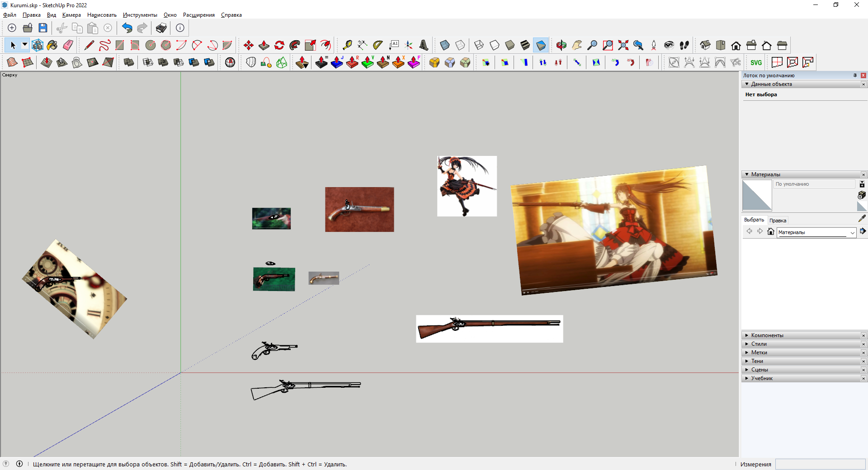This screenshot has height=470, width=868.
Task: Select the Tape Measure tool
Action: coord(347,45)
